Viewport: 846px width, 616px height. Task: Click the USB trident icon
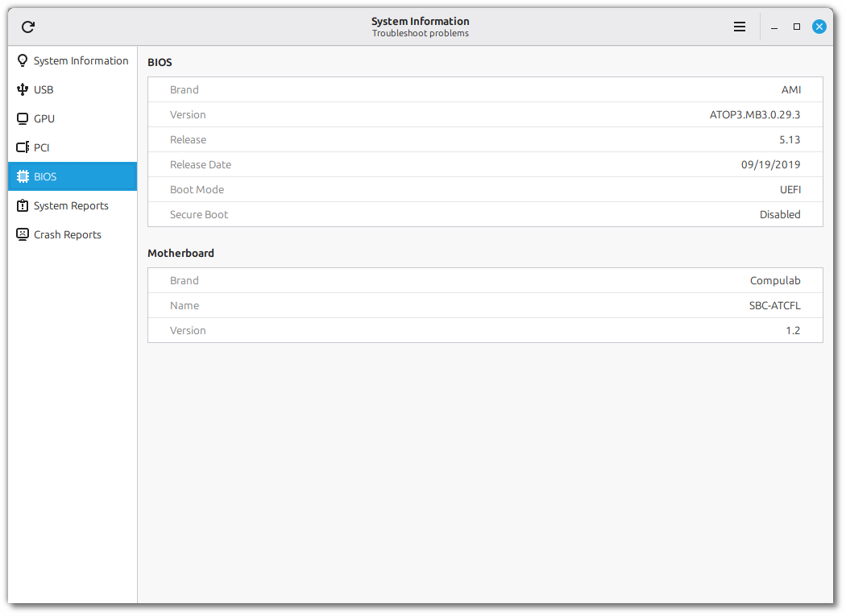(22, 89)
